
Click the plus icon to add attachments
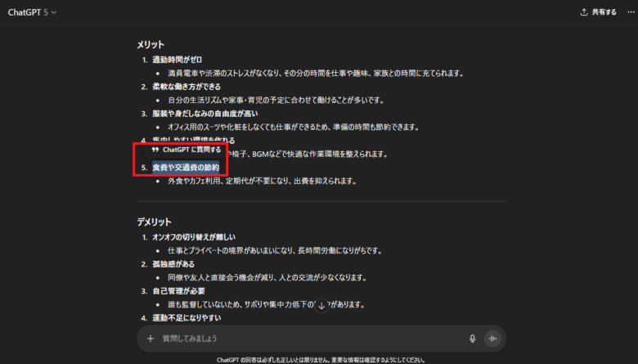click(x=150, y=339)
